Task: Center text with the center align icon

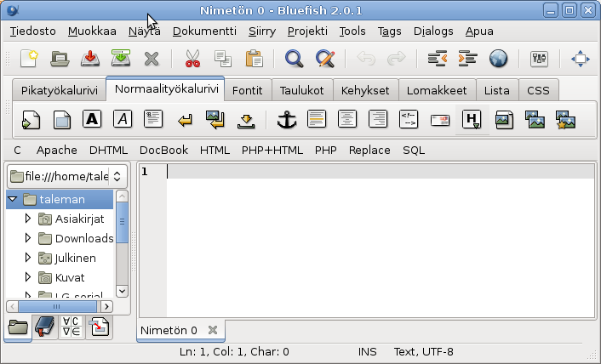Action: [x=347, y=119]
